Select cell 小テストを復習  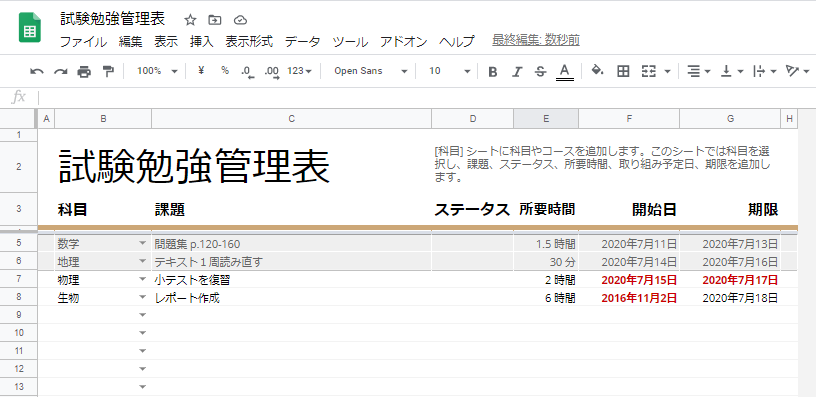pyautogui.click(x=291, y=280)
